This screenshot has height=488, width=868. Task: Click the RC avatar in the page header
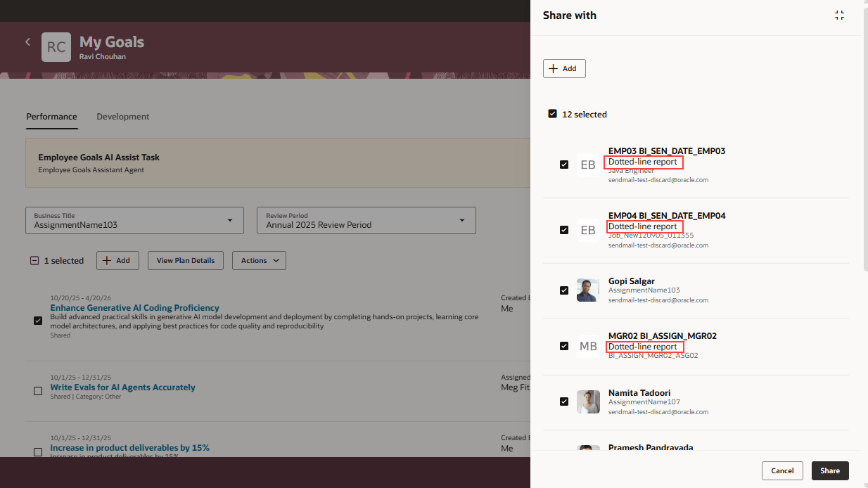tap(56, 47)
